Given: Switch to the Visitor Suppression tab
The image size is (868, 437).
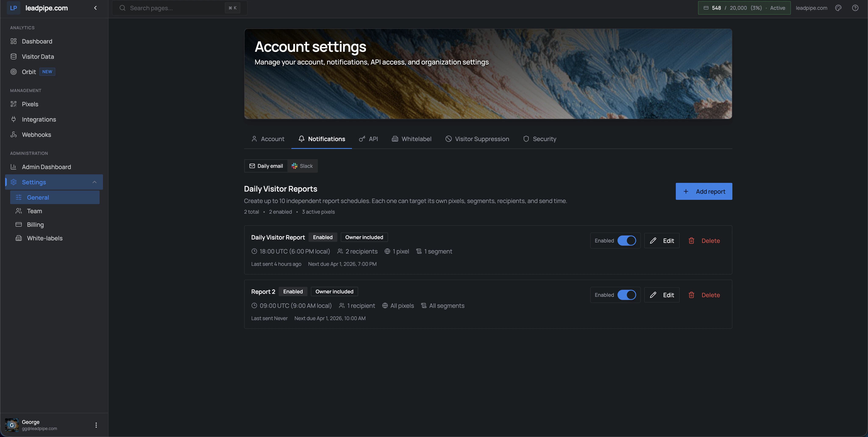Looking at the screenshot, I should 477,139.
